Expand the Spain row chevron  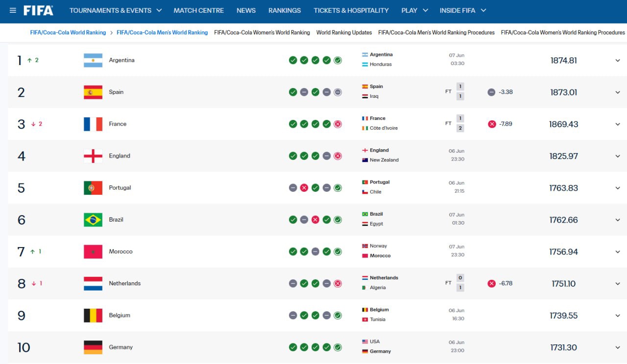[618, 92]
